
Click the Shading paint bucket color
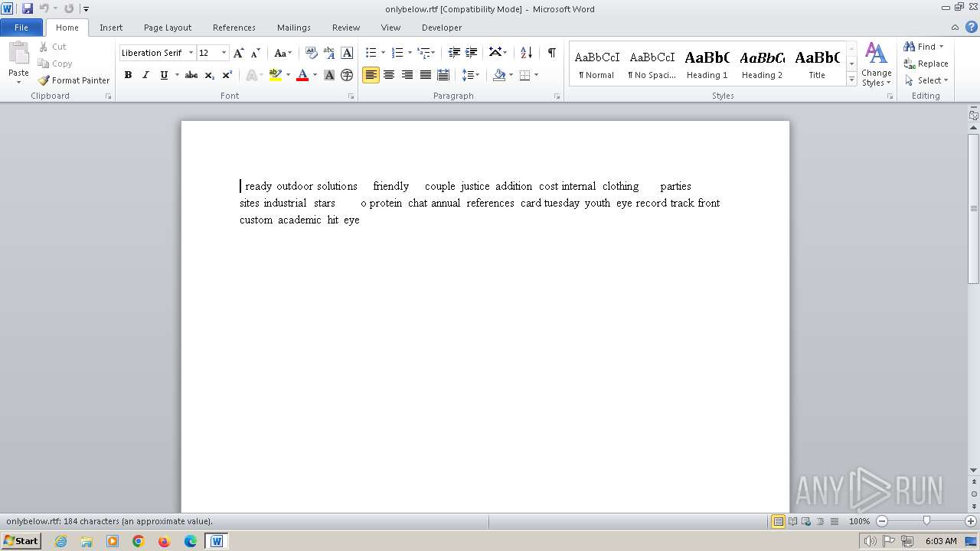(499, 75)
